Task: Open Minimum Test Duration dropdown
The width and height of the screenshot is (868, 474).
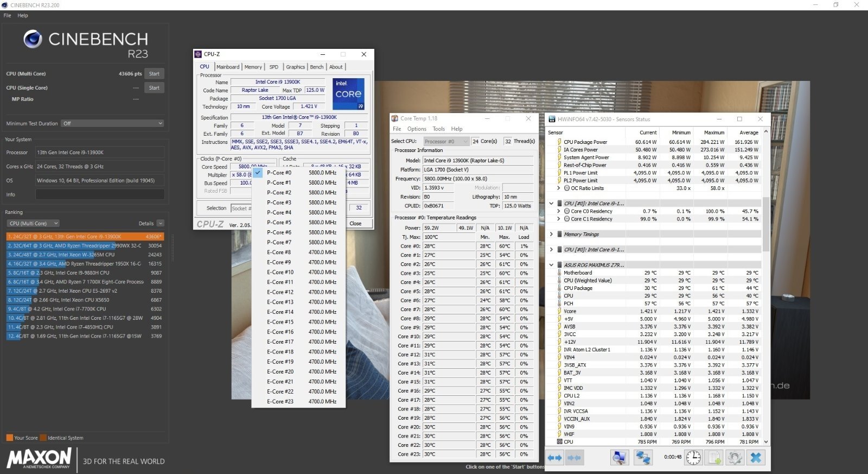Action: [x=113, y=123]
